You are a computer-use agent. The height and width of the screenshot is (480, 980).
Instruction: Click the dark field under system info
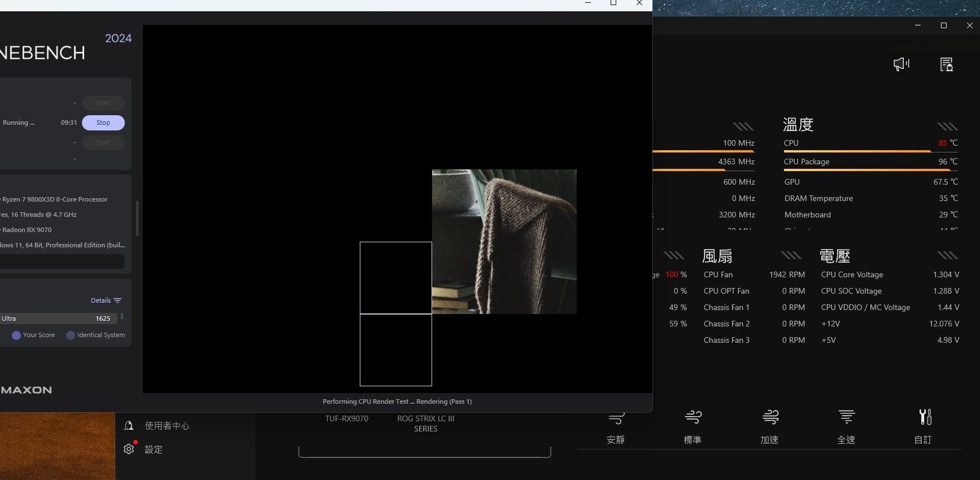click(62, 261)
